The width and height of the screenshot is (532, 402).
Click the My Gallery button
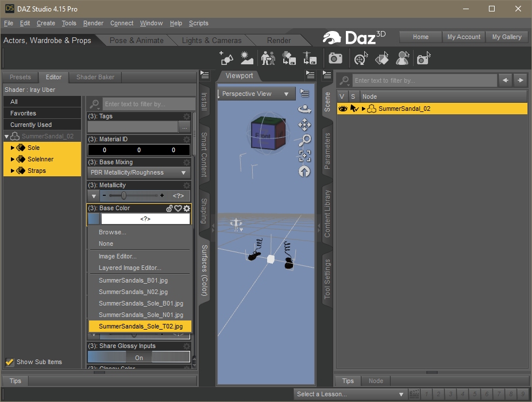coord(507,37)
